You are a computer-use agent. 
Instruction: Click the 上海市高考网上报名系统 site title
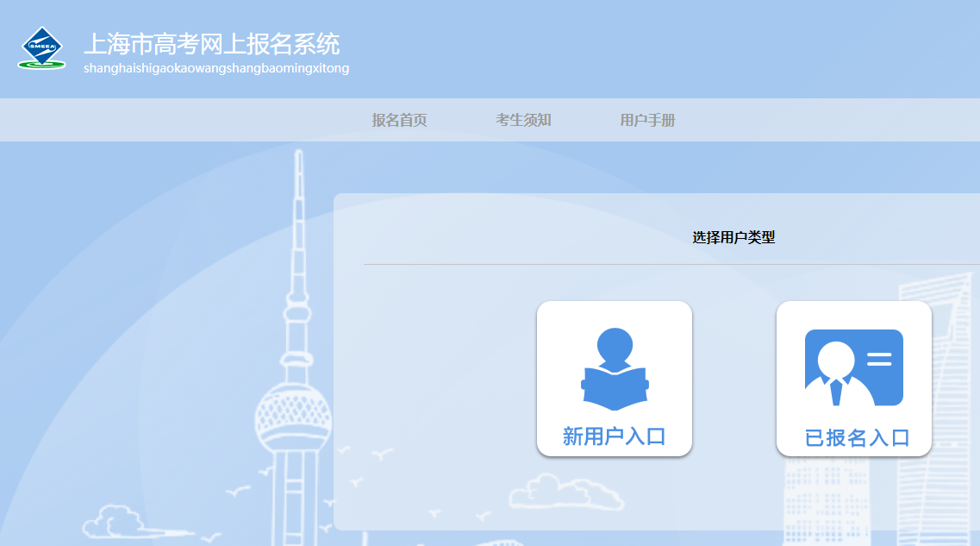pyautogui.click(x=212, y=44)
